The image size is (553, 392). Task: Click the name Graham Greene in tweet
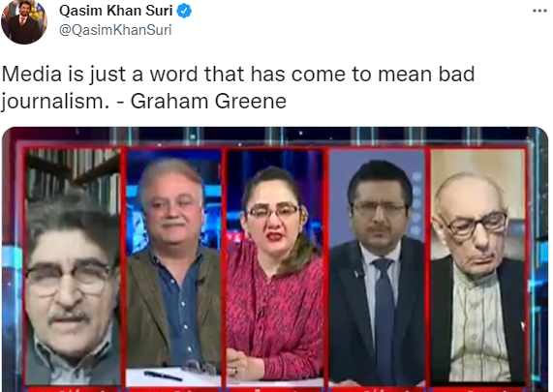208,102
